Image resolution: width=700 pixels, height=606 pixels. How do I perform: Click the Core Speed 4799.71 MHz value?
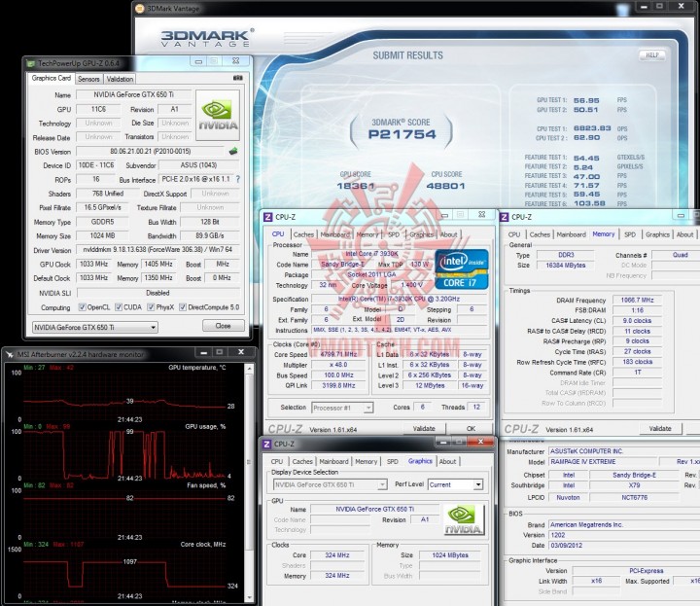click(x=339, y=354)
